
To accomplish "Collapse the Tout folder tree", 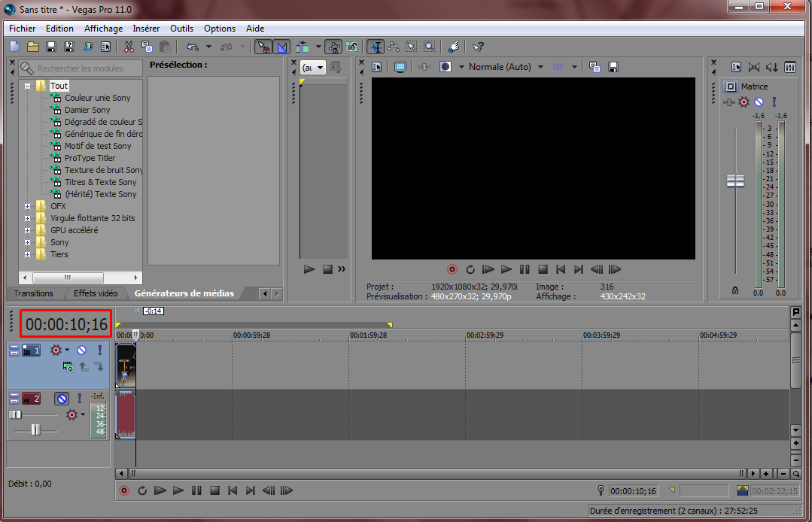I will pos(27,86).
